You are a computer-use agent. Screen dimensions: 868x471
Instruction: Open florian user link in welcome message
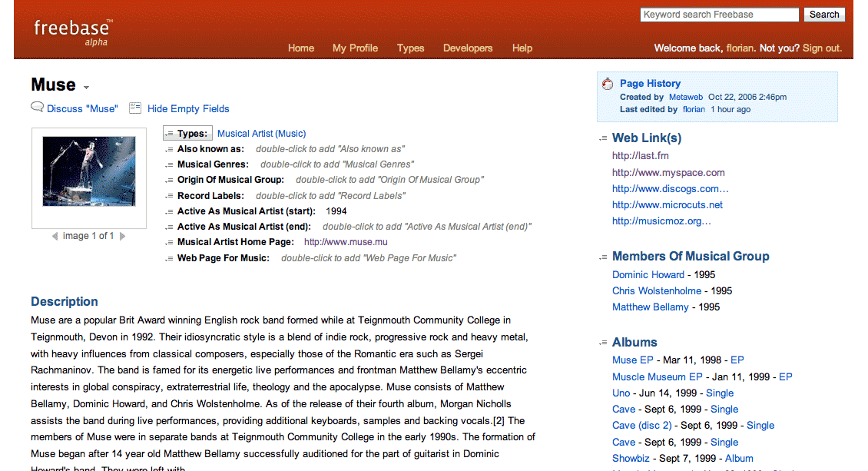pyautogui.click(x=740, y=48)
